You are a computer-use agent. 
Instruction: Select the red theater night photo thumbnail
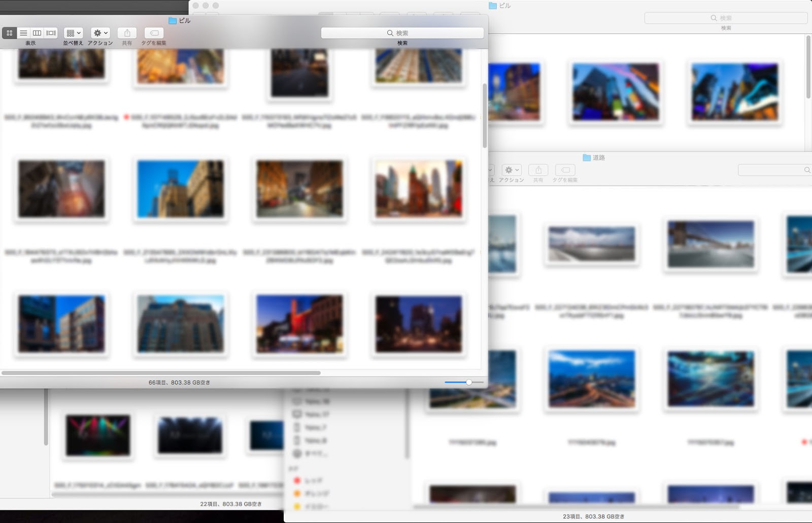click(299, 324)
